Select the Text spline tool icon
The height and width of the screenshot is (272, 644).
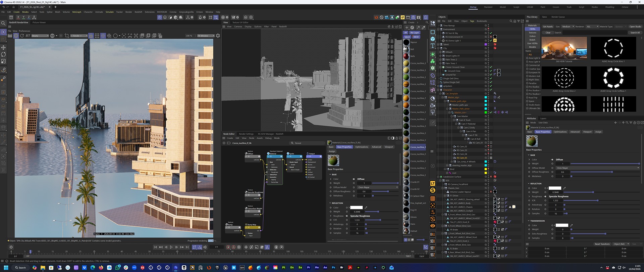click(433, 46)
